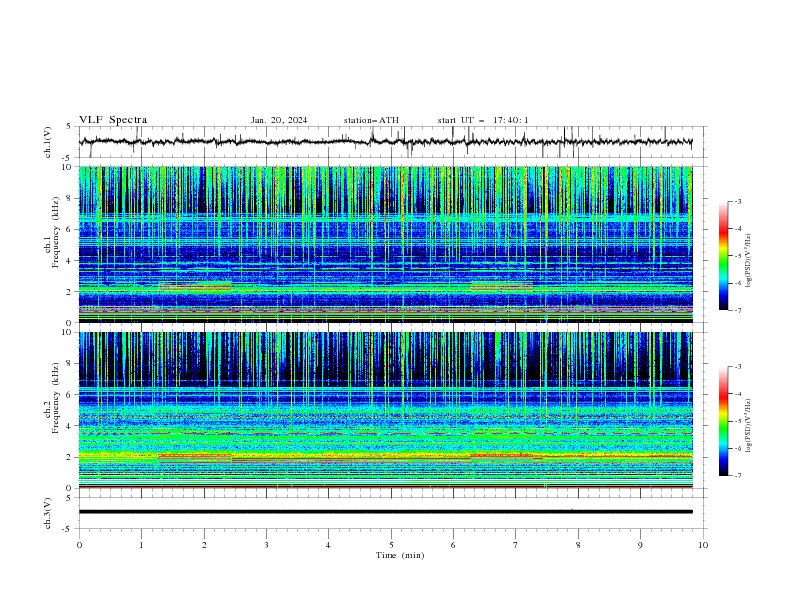Click the log(PSD) label beside ch.1 colorbar
Viewport: 792px width, 612px height.
(x=749, y=261)
